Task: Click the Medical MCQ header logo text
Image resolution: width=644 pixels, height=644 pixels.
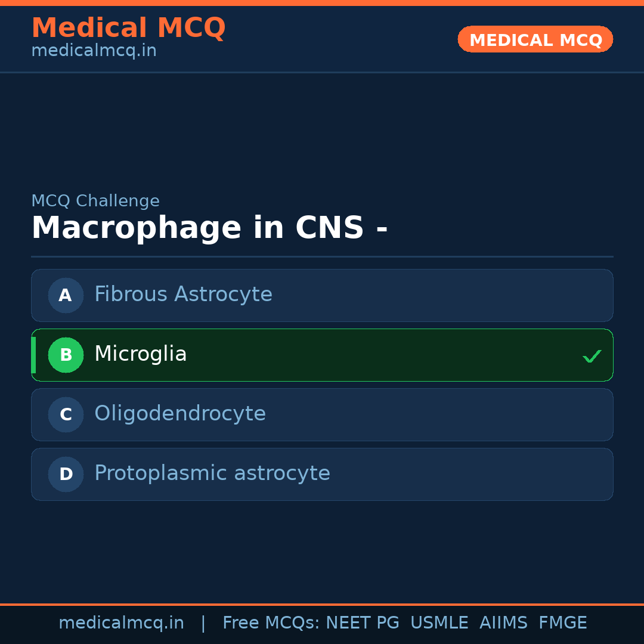Action: point(128,28)
